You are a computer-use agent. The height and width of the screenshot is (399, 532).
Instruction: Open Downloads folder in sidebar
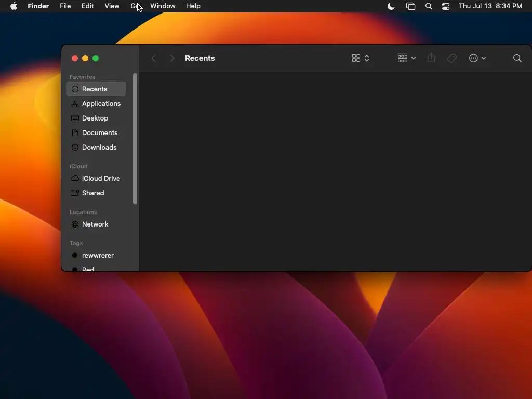(96, 147)
